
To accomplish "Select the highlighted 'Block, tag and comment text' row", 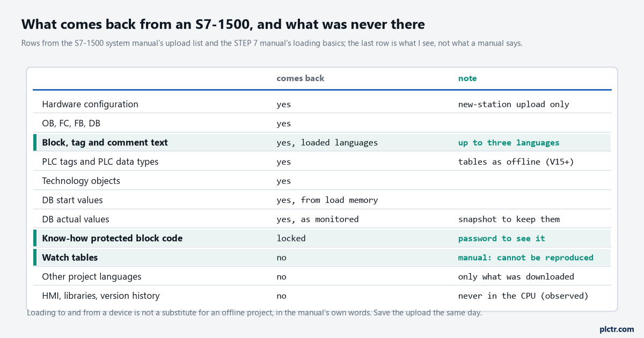I will coord(322,143).
